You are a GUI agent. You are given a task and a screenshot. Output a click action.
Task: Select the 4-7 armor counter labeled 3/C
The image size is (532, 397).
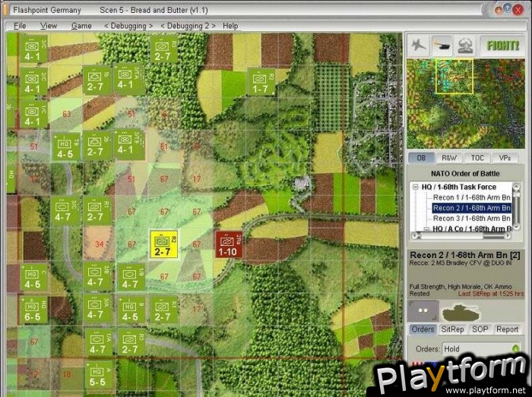click(66, 211)
